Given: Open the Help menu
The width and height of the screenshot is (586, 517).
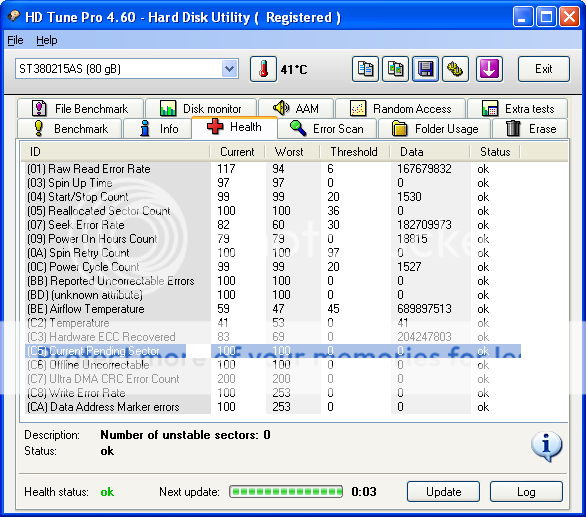Looking at the screenshot, I should tap(47, 40).
